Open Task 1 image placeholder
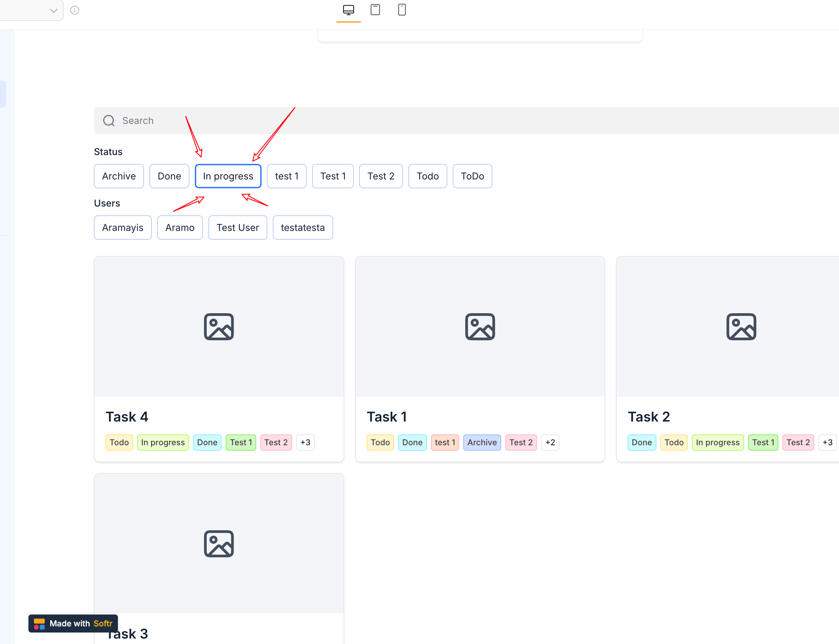The image size is (839, 644). click(480, 327)
